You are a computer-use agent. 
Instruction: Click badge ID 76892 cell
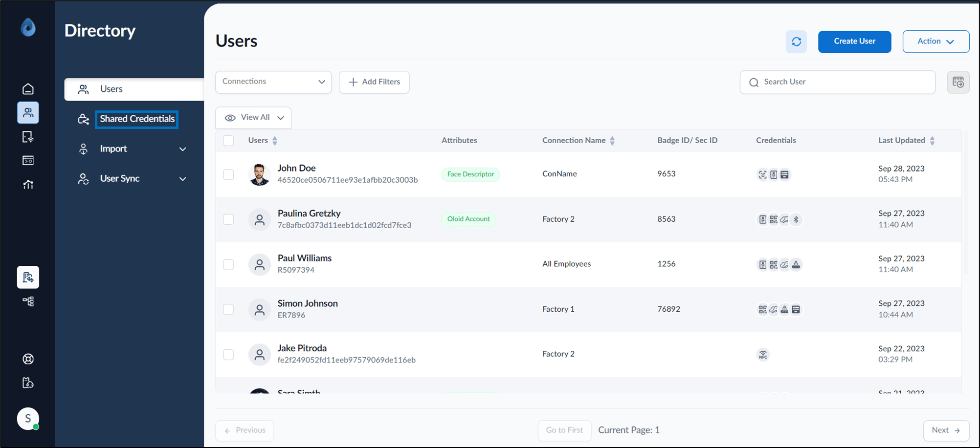coord(668,309)
